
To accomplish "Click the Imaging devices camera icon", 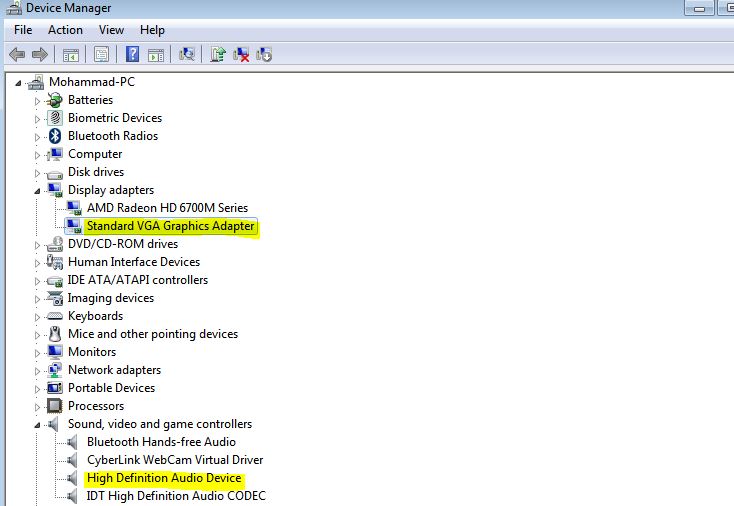I will [55, 298].
